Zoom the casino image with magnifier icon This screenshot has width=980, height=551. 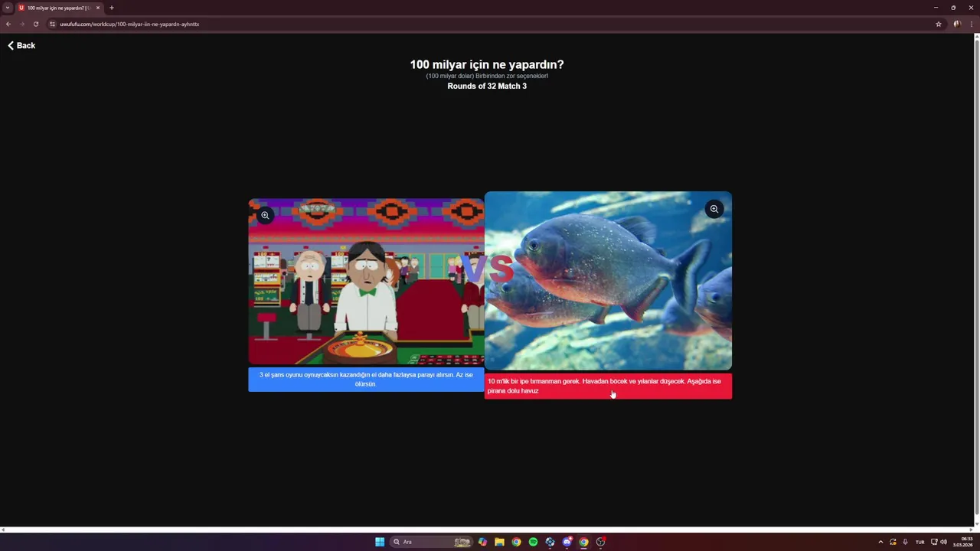click(x=265, y=215)
